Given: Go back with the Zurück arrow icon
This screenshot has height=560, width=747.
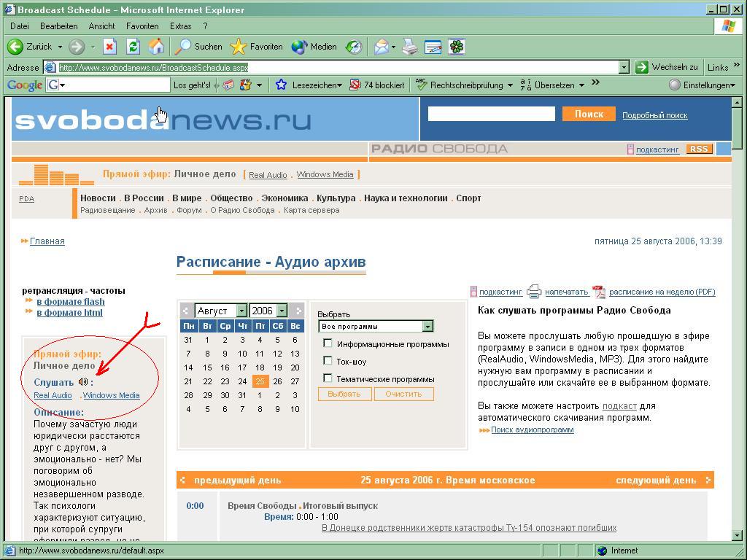Looking at the screenshot, I should coord(15,47).
